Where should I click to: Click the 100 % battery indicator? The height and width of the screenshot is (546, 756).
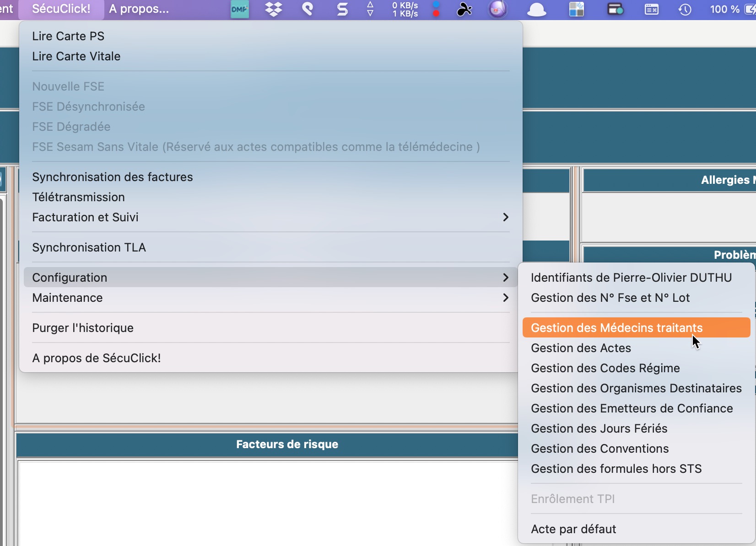tap(732, 9)
